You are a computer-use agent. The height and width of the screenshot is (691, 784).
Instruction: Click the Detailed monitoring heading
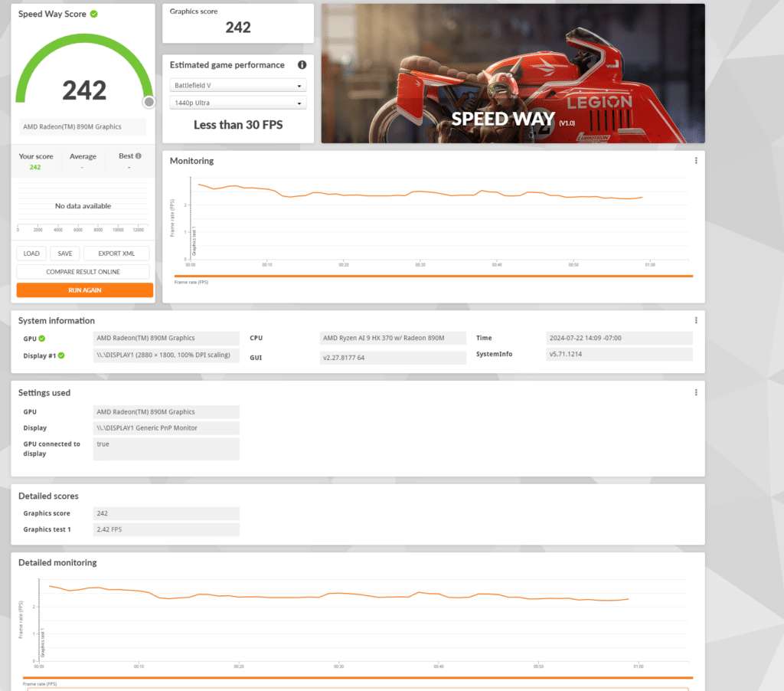(57, 562)
